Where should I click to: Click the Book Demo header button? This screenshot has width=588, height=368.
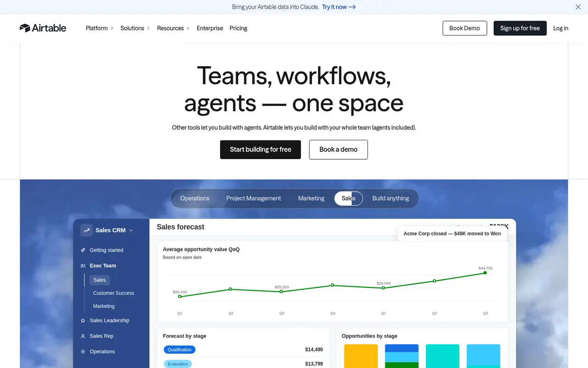[464, 28]
